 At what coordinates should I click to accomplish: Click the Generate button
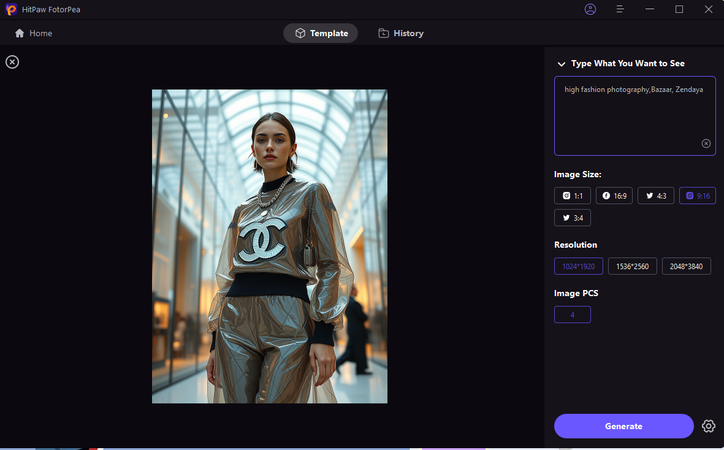point(623,426)
